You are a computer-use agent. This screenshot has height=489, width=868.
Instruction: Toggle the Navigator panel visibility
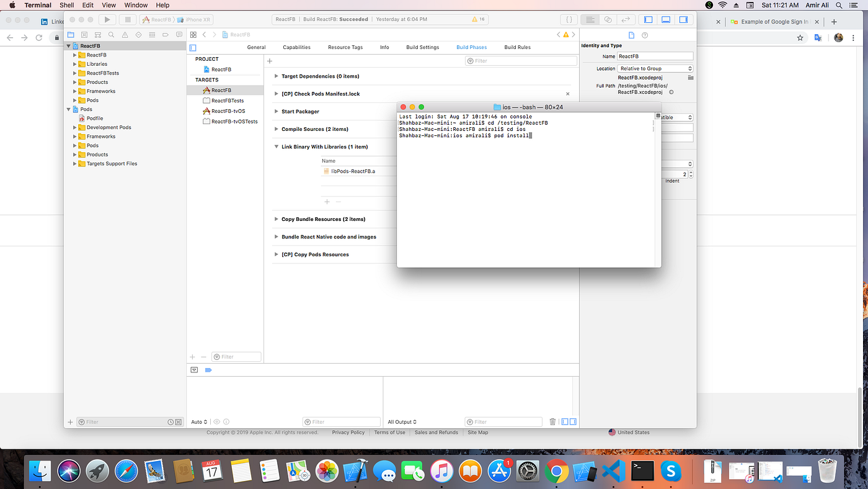click(x=649, y=20)
